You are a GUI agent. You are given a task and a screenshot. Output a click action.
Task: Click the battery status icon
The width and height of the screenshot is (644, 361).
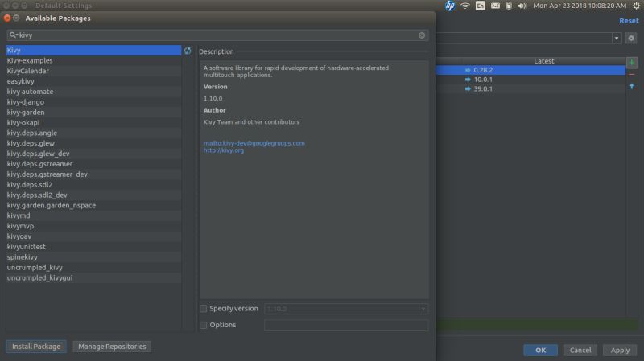tap(509, 6)
